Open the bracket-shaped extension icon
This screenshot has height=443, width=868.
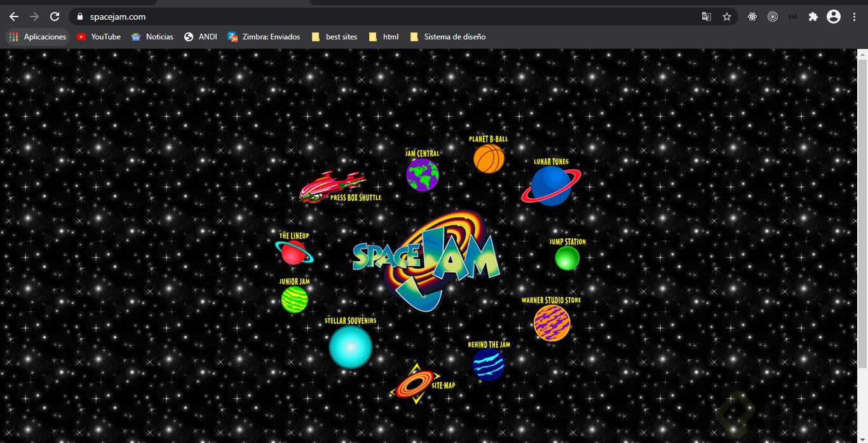tap(793, 17)
